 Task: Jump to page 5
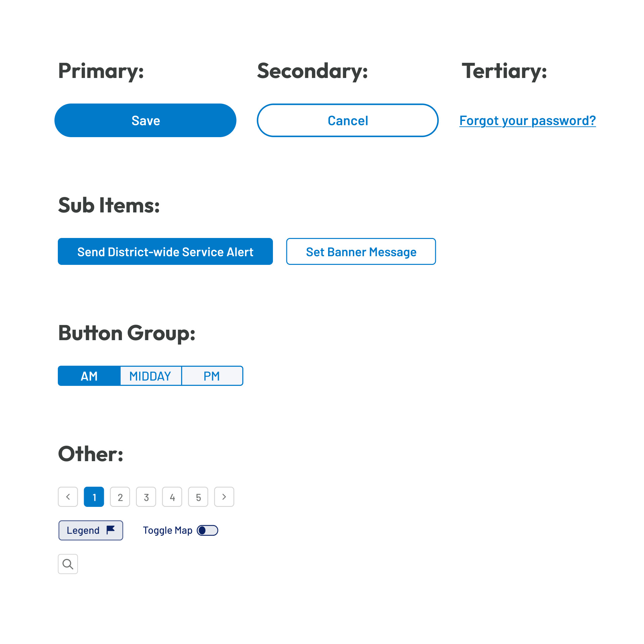(x=198, y=497)
